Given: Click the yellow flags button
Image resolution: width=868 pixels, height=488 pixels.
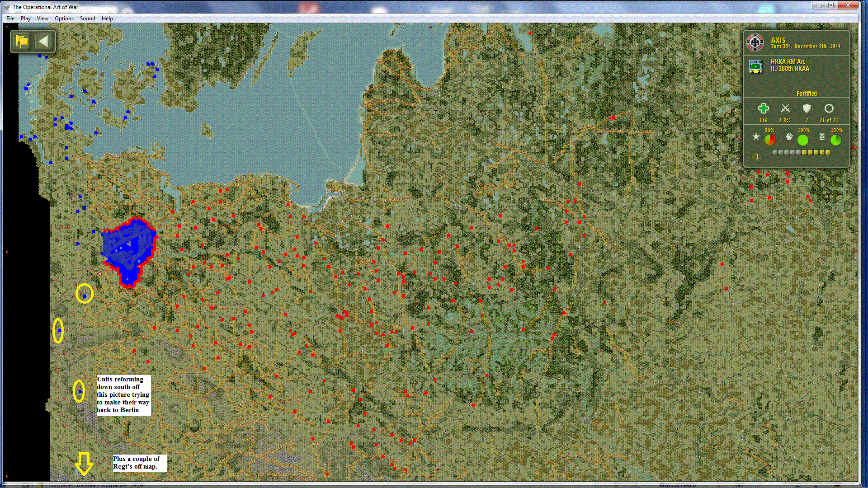Looking at the screenshot, I should 22,42.
